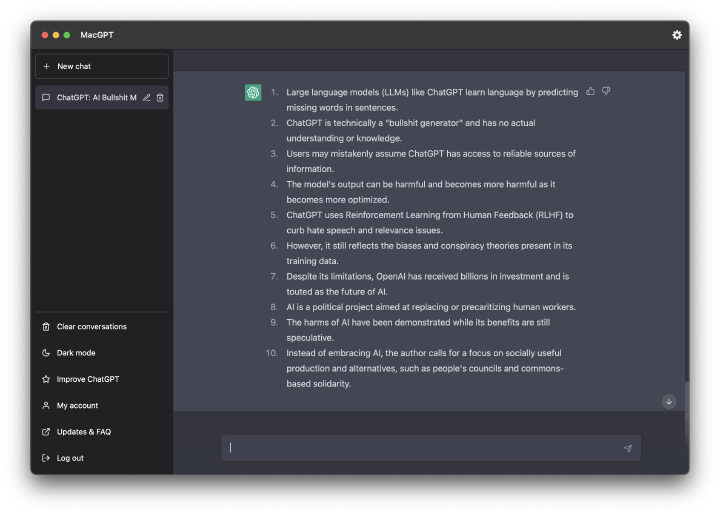Screen dimensions: 720x515
Task: Click the text 'based solidarity.'
Action: tap(318, 384)
